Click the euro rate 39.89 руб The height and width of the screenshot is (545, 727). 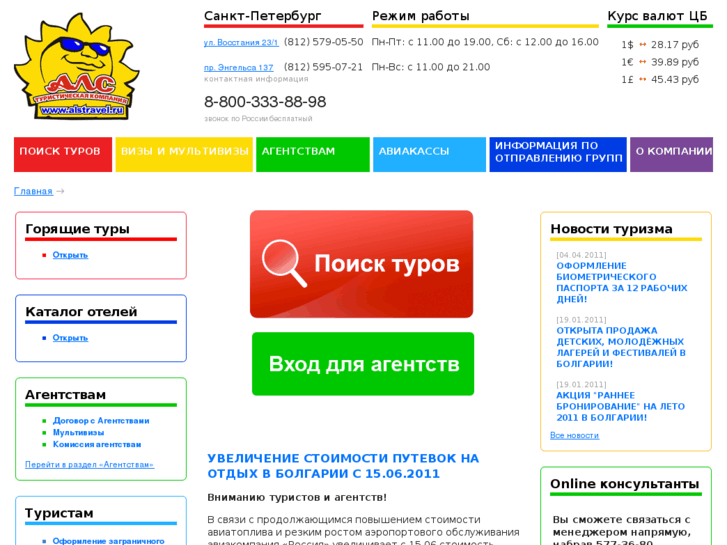(x=675, y=62)
